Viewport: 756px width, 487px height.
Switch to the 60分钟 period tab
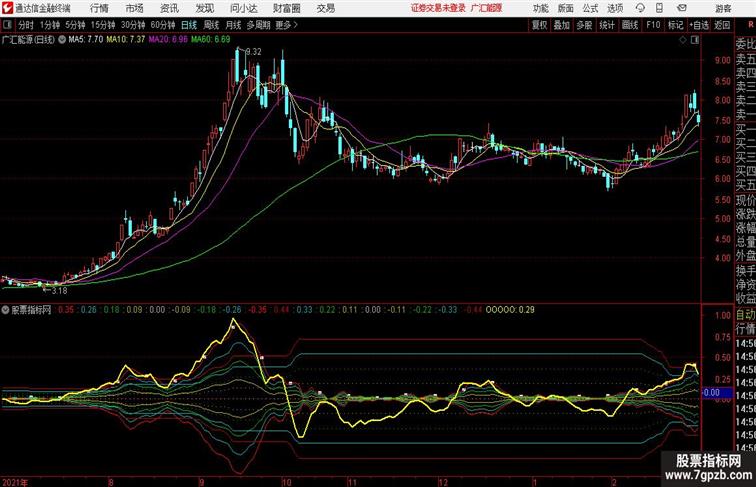(163, 25)
